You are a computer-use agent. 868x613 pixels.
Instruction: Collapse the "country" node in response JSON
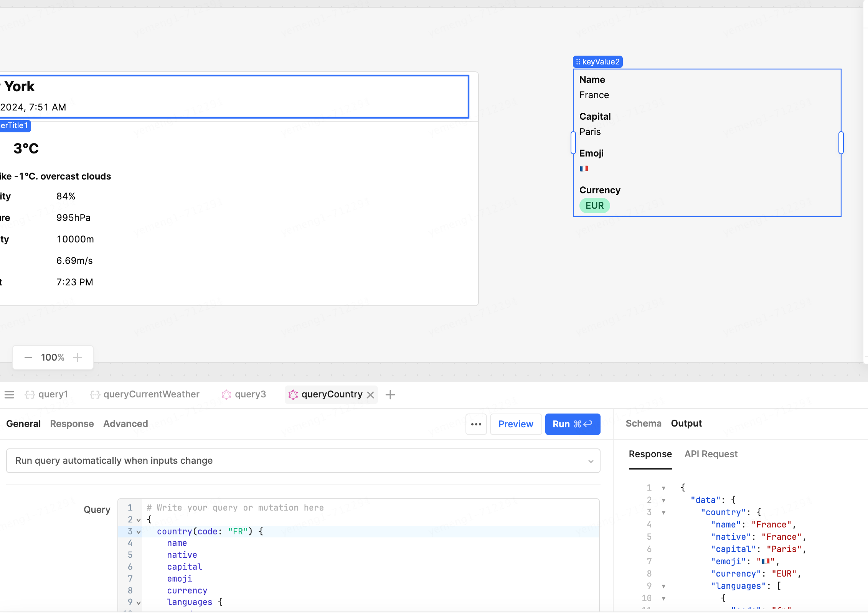663,512
